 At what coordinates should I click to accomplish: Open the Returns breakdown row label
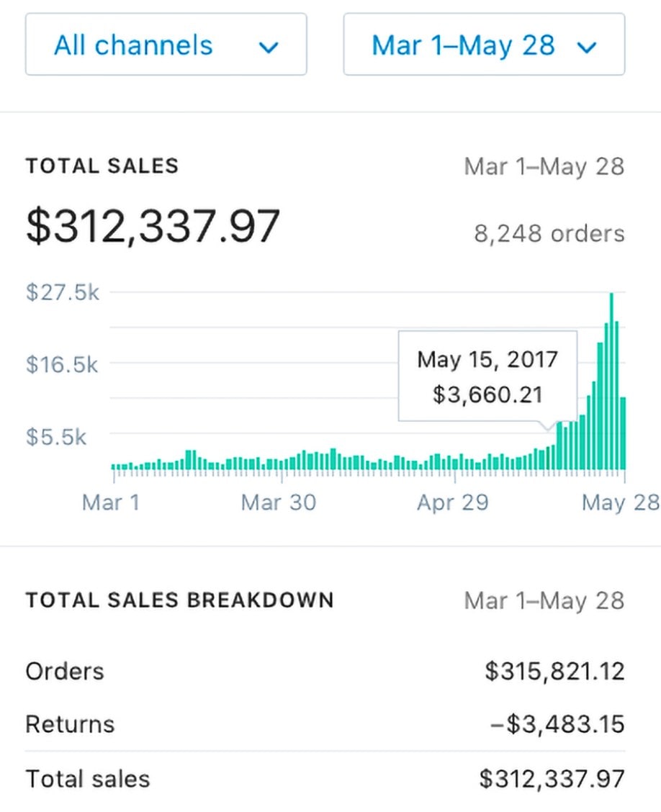[70, 724]
